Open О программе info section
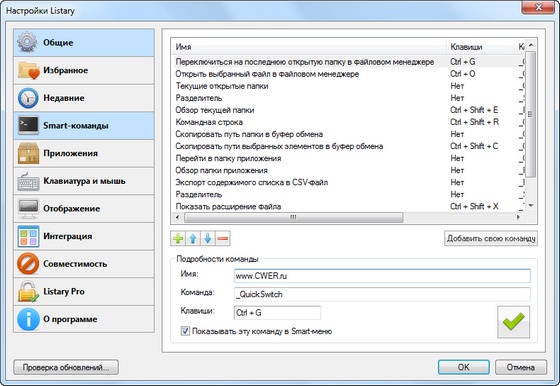The width and height of the screenshot is (560, 386). click(x=84, y=319)
